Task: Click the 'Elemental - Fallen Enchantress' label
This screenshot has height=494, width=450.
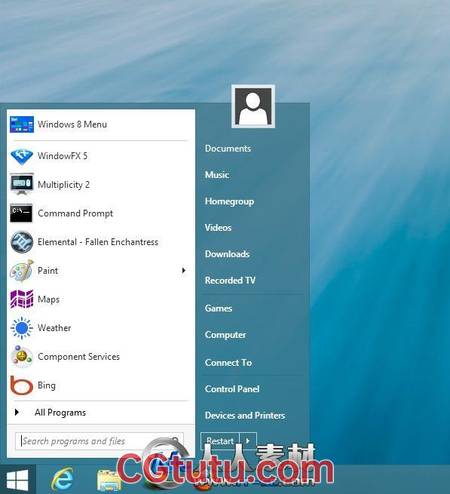Action: pyautogui.click(x=98, y=242)
